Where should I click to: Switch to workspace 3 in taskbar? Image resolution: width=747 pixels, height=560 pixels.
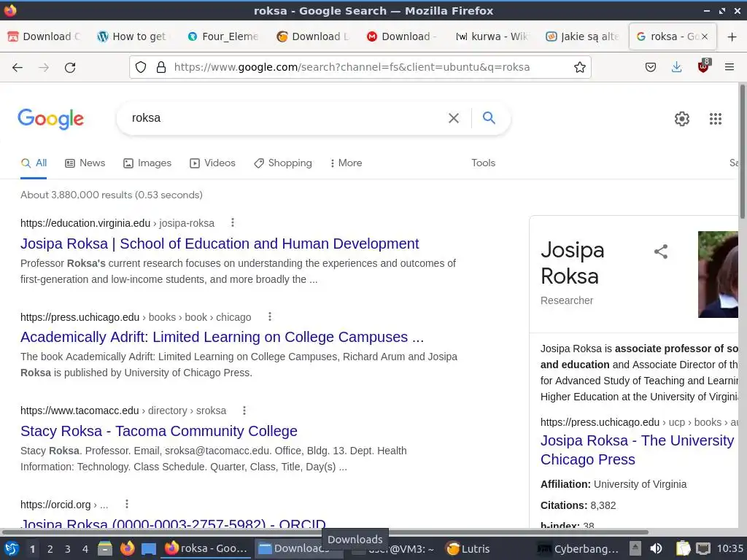coord(68,549)
